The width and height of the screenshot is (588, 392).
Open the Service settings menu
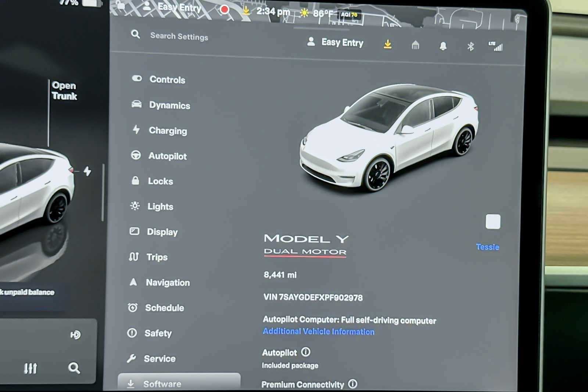pos(151,358)
